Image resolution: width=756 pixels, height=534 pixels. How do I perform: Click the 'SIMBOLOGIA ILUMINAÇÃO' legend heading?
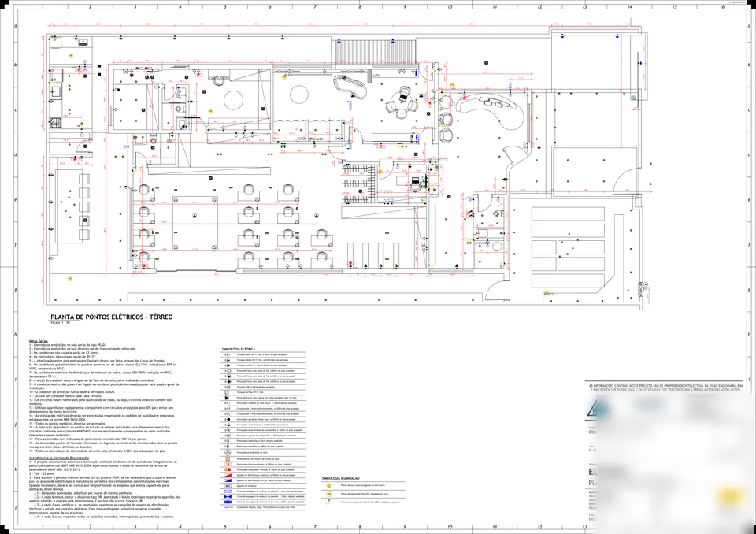(x=340, y=479)
